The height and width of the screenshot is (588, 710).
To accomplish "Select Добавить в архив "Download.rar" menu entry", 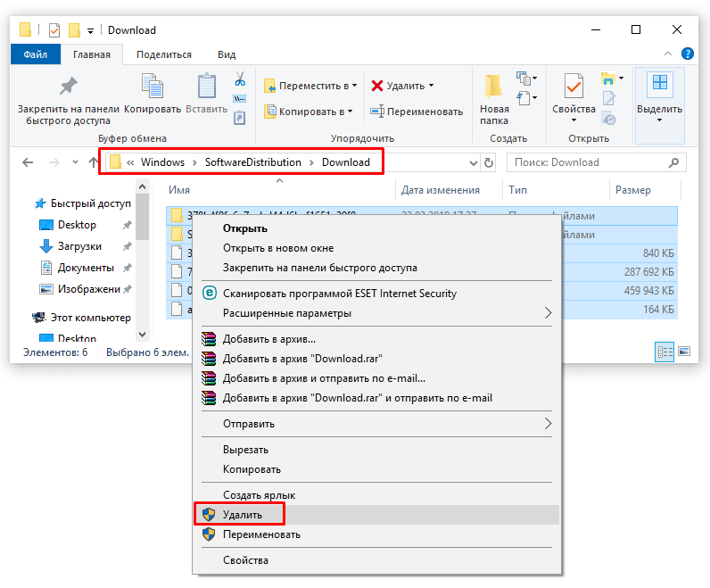I will click(x=302, y=359).
